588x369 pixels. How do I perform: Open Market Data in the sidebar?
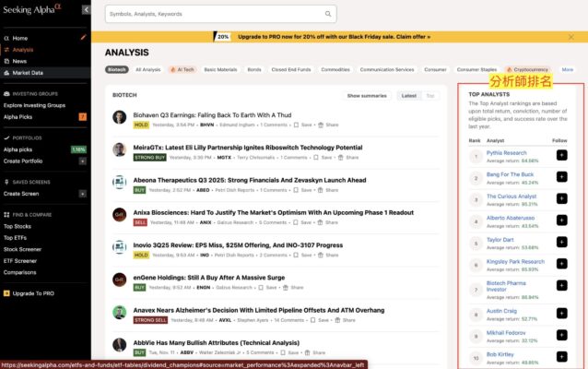(x=28, y=72)
